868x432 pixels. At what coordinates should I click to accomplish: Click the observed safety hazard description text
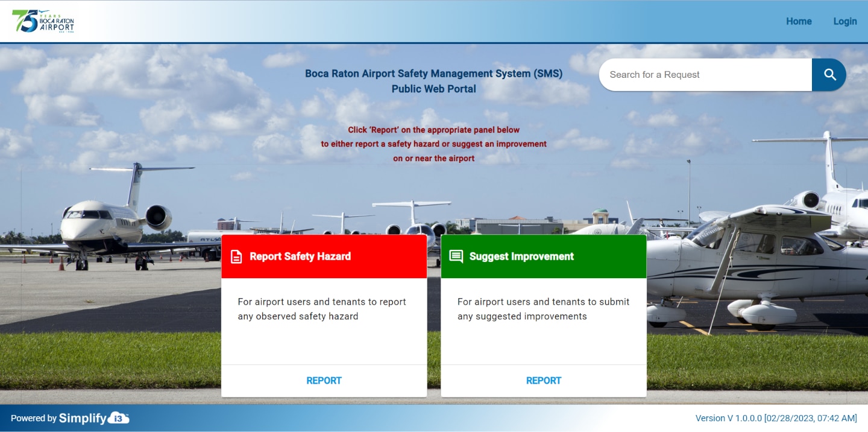click(322, 309)
